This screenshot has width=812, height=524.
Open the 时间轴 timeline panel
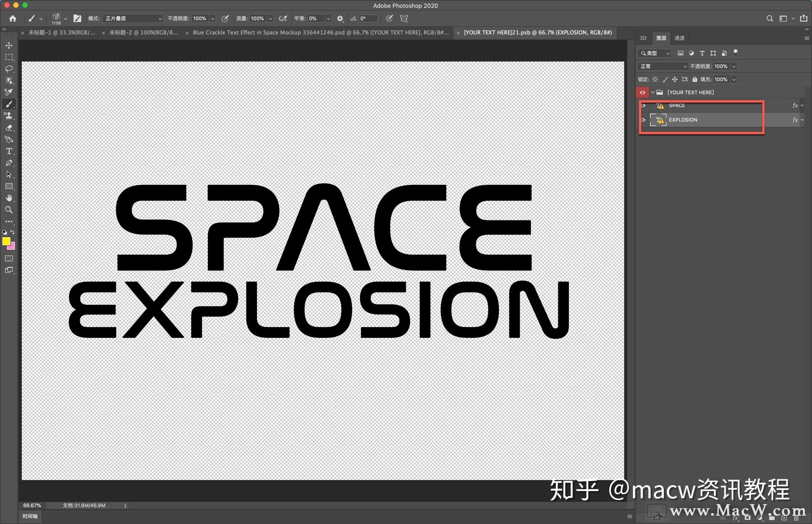pyautogui.click(x=30, y=516)
